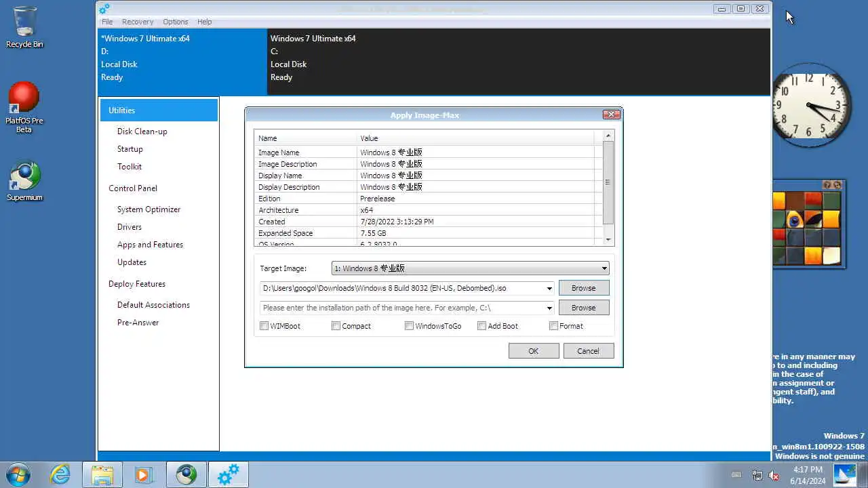Image resolution: width=868 pixels, height=488 pixels.
Task: Select the C: Windows 7 Ultimate panel
Action: click(x=519, y=61)
